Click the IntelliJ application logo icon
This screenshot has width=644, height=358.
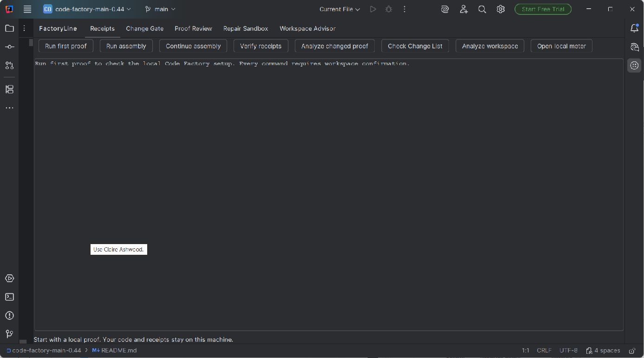[x=9, y=9]
